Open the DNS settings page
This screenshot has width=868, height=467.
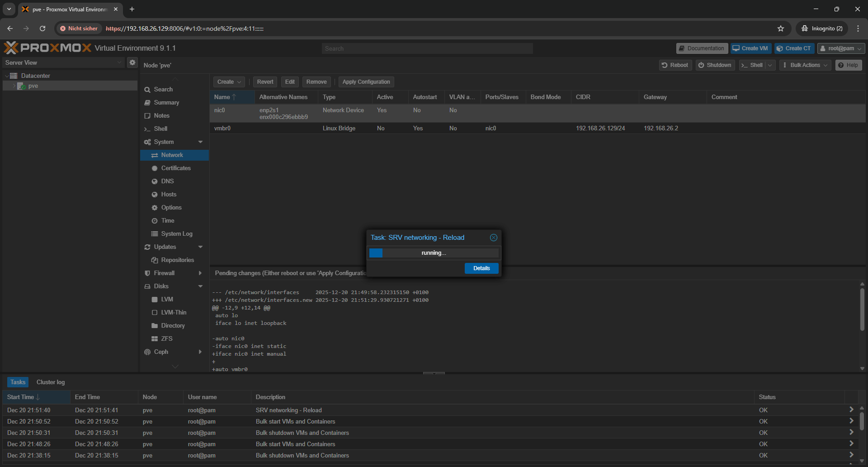[x=167, y=181]
